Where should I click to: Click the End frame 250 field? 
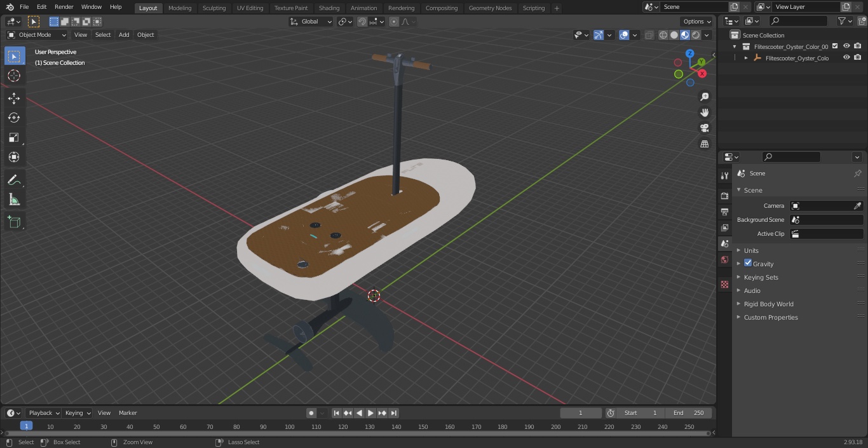689,413
